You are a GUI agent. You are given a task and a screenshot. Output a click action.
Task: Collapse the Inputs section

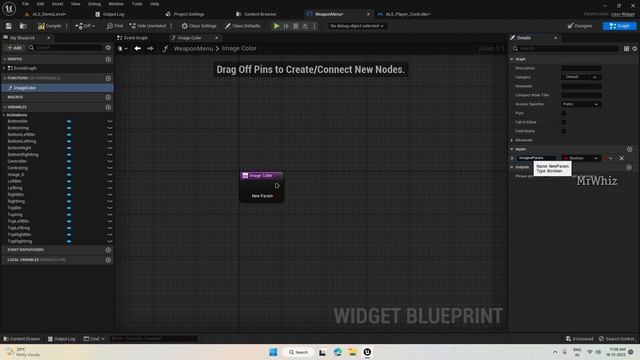tap(512, 149)
